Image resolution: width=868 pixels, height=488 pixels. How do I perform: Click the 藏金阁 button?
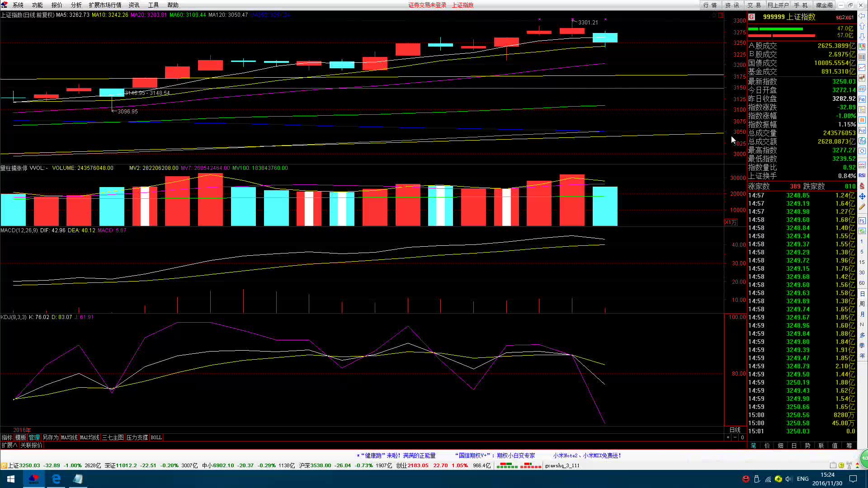(824, 5)
